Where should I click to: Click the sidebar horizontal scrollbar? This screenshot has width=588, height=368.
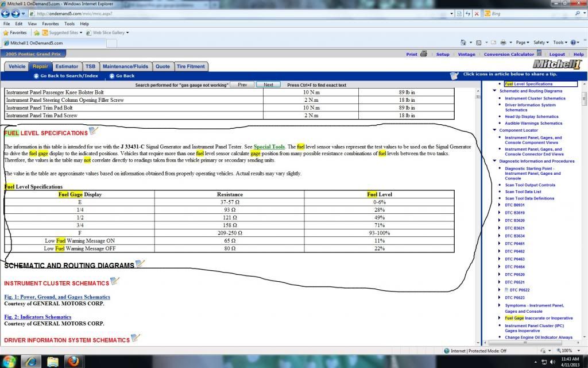[x=525, y=343]
